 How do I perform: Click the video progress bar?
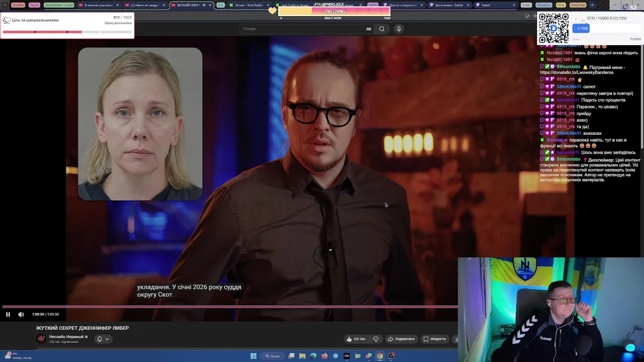point(229,306)
